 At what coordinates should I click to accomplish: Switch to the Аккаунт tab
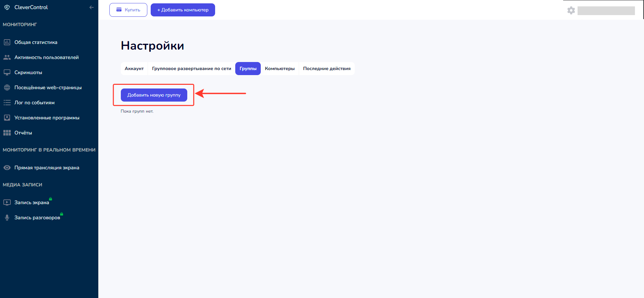click(x=134, y=69)
